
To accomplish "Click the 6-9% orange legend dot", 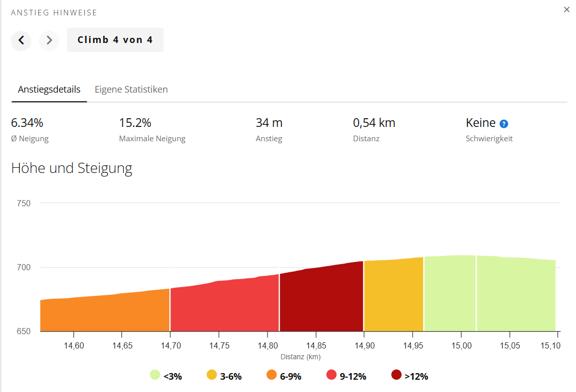I will pos(272,375).
